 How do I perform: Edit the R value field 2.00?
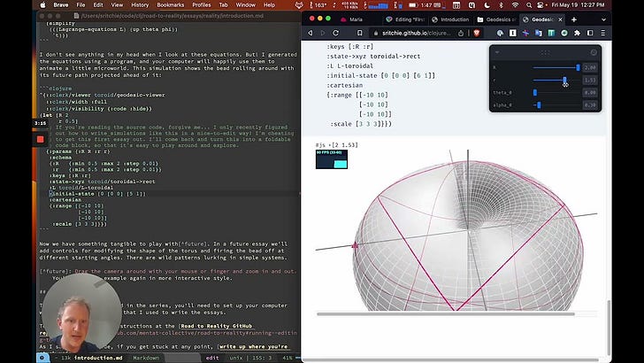pyautogui.click(x=590, y=67)
